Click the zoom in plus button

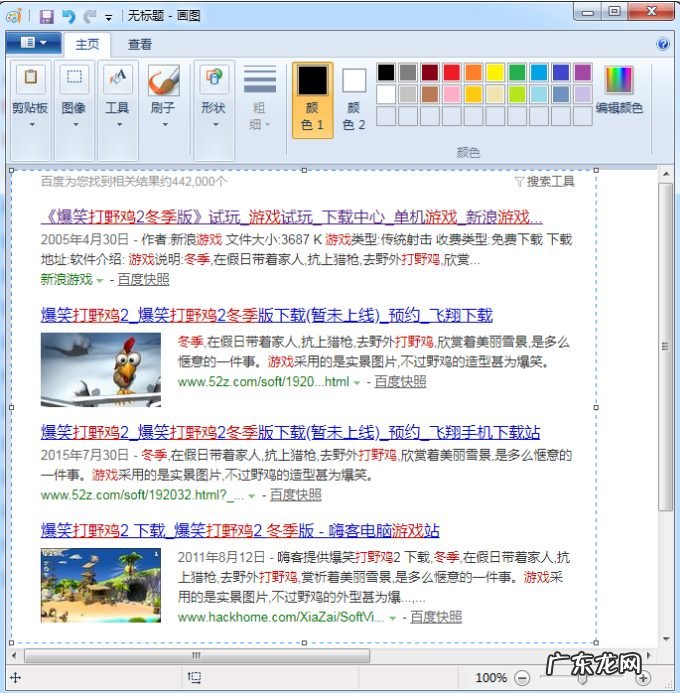click(x=643, y=678)
